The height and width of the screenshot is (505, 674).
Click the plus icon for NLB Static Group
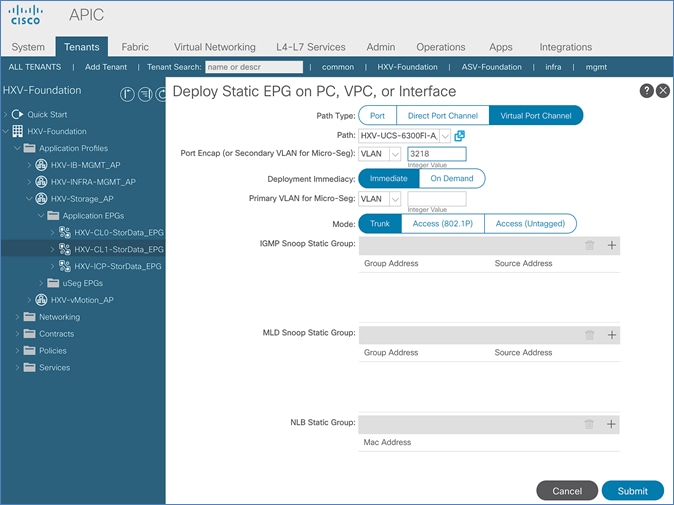[612, 424]
